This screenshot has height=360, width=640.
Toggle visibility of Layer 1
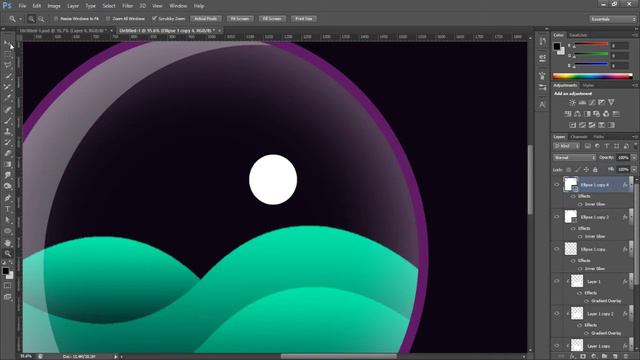click(557, 281)
